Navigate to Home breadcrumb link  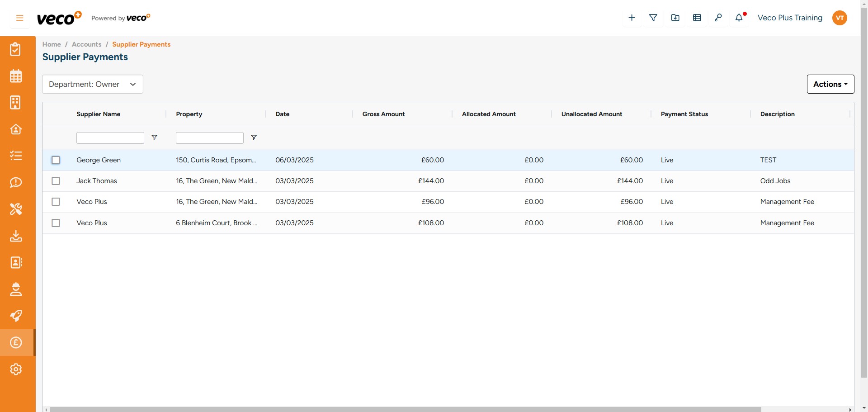click(52, 44)
